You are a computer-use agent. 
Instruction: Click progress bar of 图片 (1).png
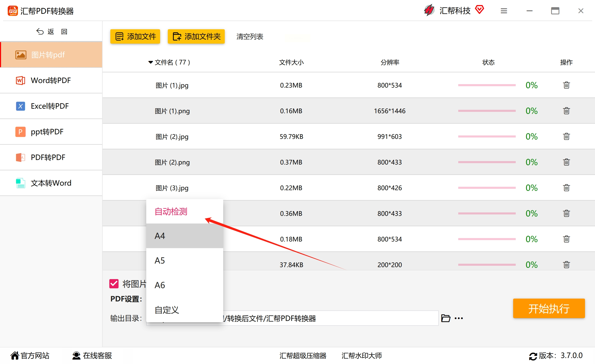(x=487, y=111)
